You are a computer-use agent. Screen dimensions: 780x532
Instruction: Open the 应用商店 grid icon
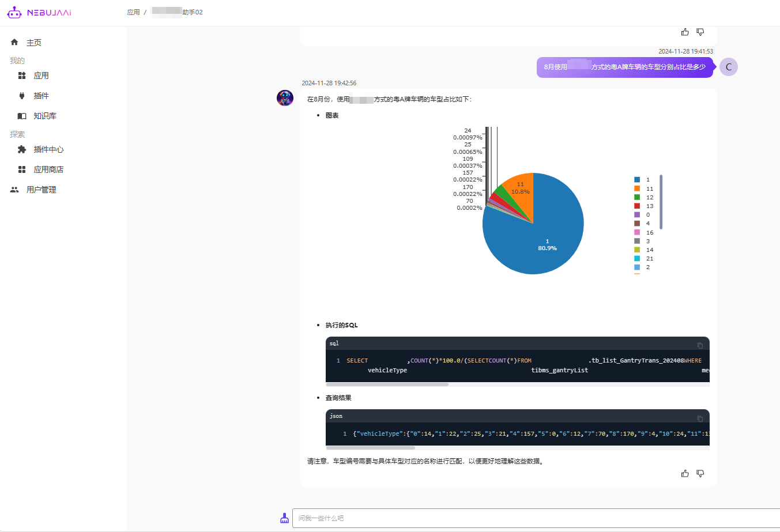point(22,169)
